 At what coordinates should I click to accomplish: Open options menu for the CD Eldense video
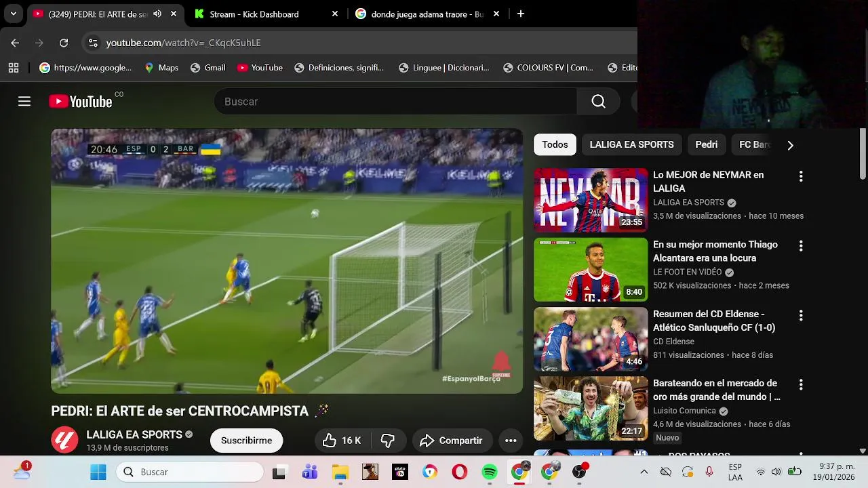click(x=801, y=316)
